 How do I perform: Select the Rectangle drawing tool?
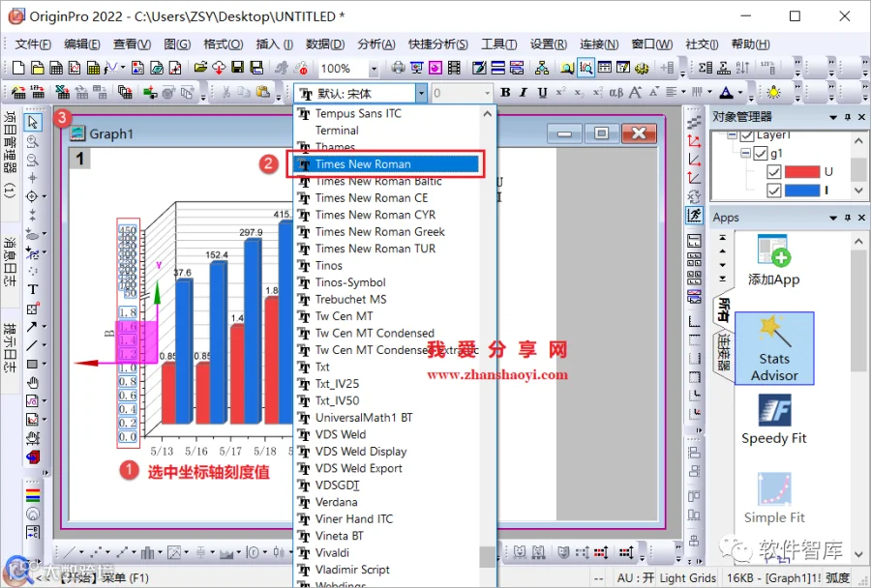pyautogui.click(x=32, y=365)
